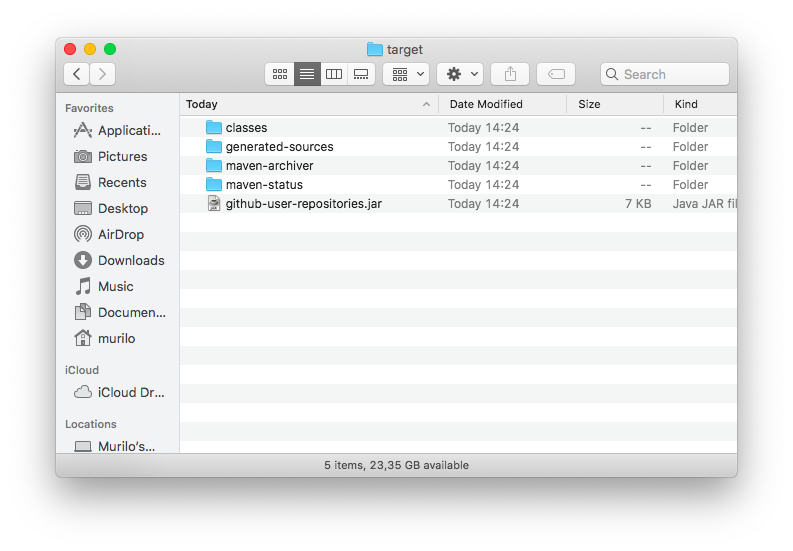Collapse the Today sort chevron

point(426,104)
